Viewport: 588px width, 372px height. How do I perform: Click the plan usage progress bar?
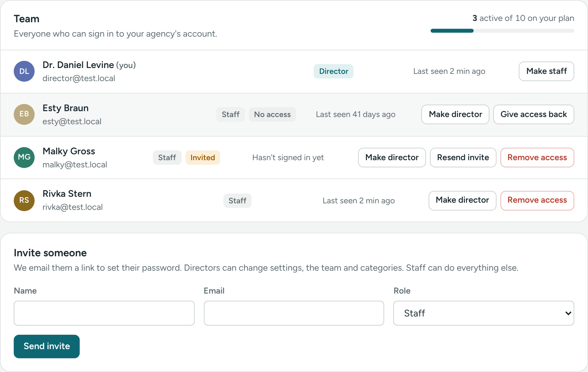[502, 31]
